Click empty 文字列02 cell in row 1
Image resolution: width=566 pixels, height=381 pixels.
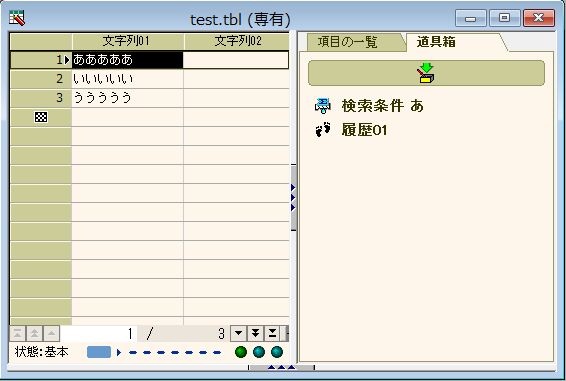point(236,60)
